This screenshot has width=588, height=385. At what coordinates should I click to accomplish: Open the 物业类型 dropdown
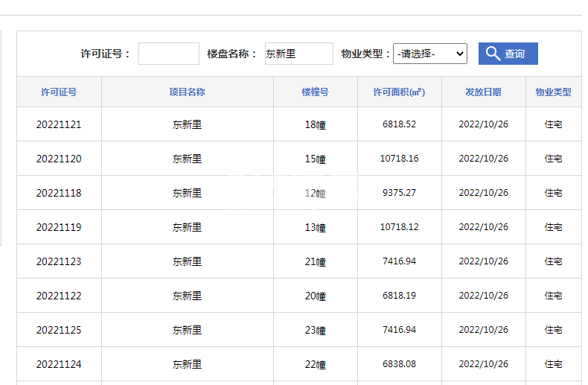pyautogui.click(x=429, y=54)
